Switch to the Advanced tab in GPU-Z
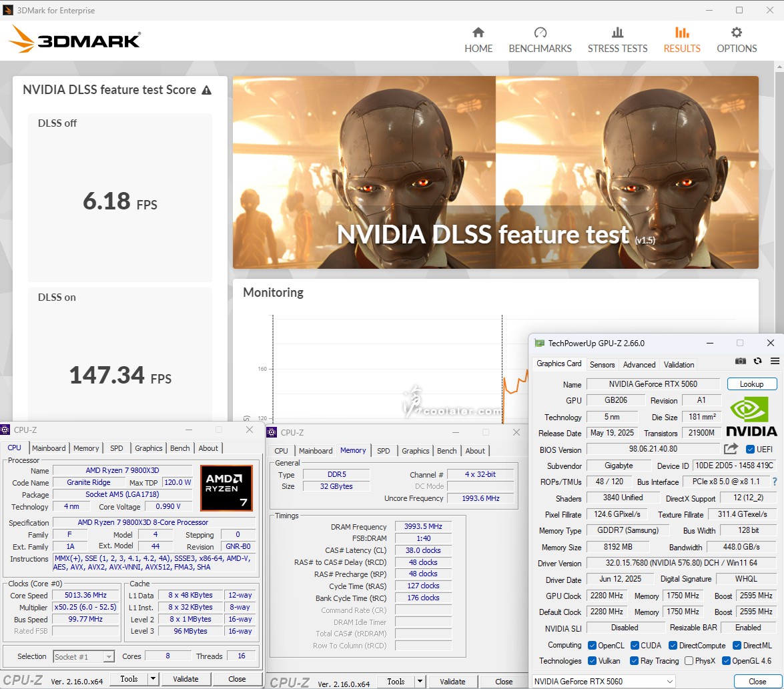The width and height of the screenshot is (784, 689). point(639,365)
